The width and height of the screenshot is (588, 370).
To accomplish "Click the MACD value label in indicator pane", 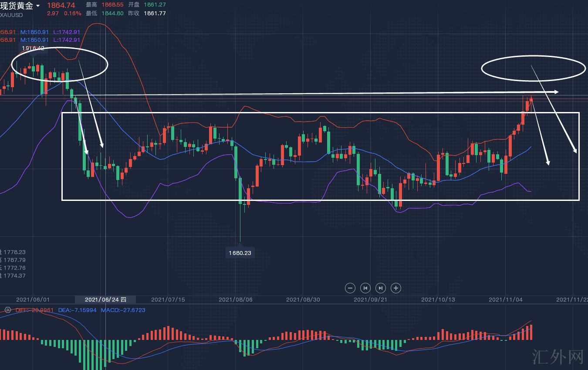I will tap(123, 310).
